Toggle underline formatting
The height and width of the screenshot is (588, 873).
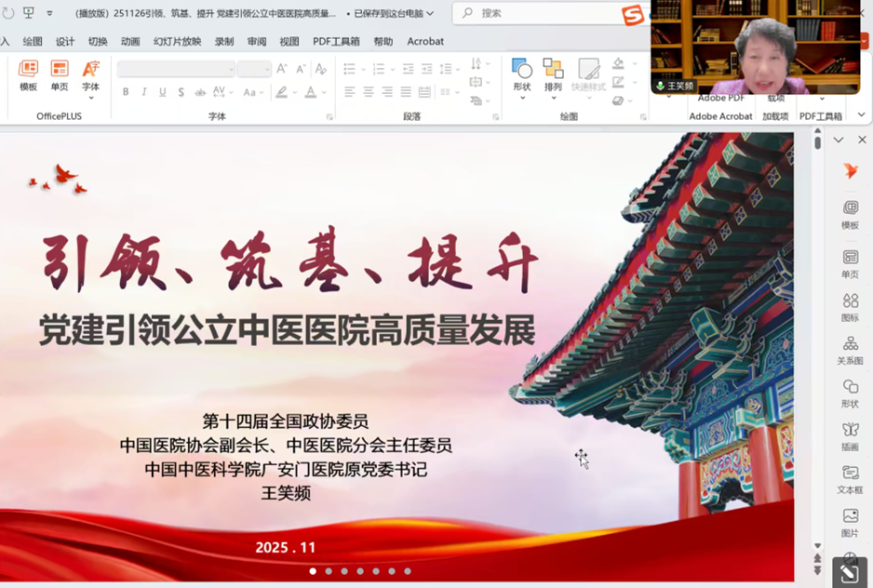[161, 91]
